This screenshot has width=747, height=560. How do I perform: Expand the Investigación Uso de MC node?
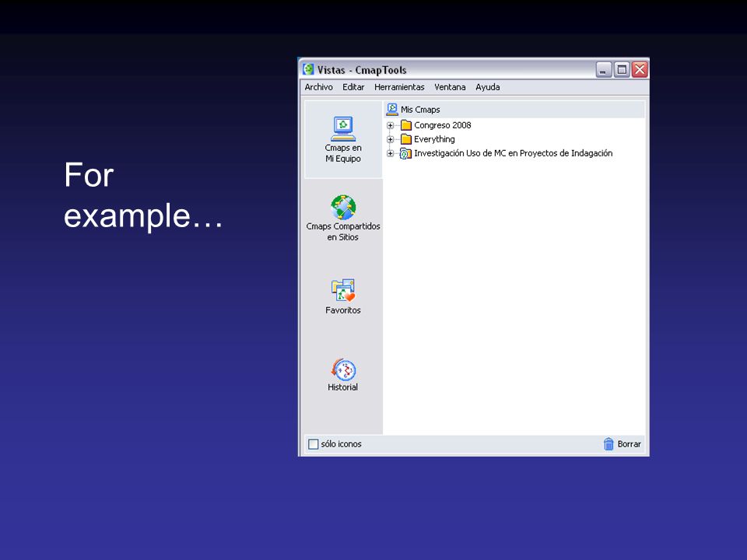(x=390, y=153)
